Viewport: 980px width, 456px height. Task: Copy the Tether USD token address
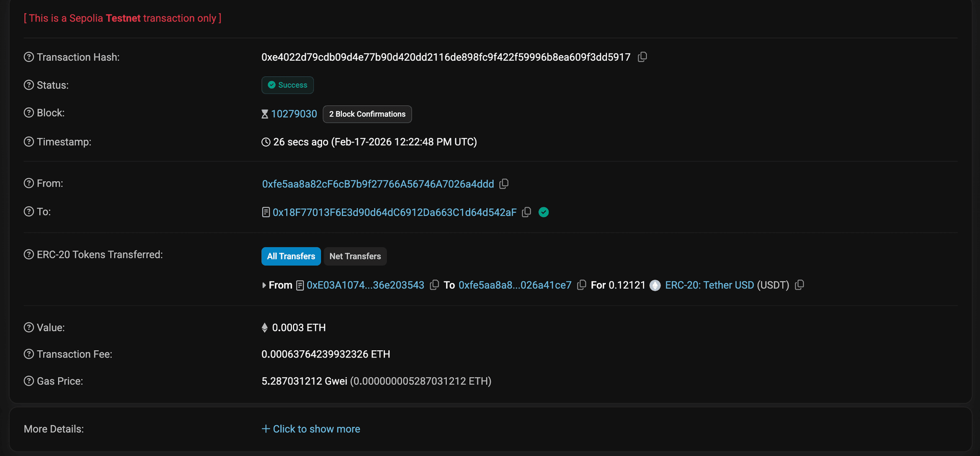click(799, 285)
